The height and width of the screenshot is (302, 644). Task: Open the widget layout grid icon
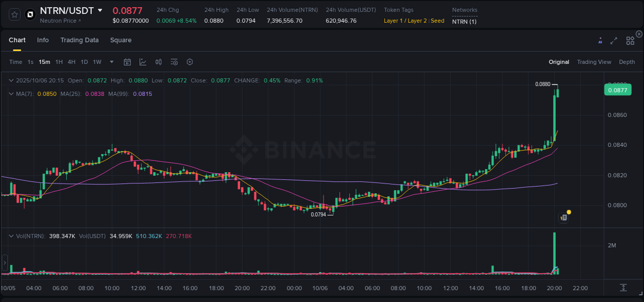point(630,40)
